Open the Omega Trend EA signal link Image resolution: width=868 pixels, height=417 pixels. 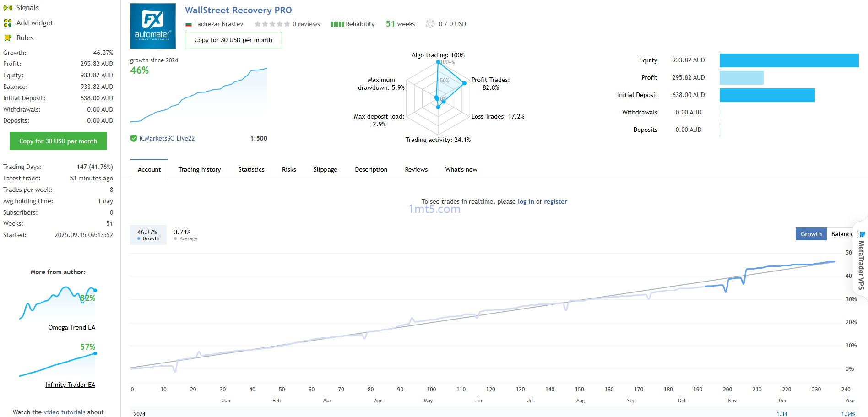pos(72,327)
